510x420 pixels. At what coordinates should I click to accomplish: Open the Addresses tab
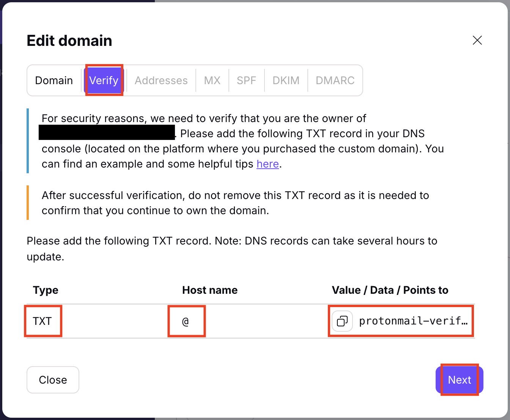point(161,80)
